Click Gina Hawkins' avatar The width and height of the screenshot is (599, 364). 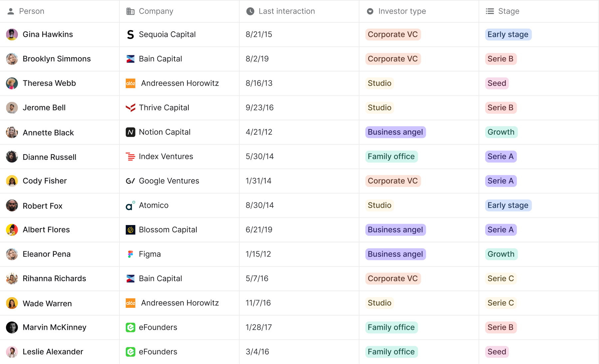[x=12, y=35]
